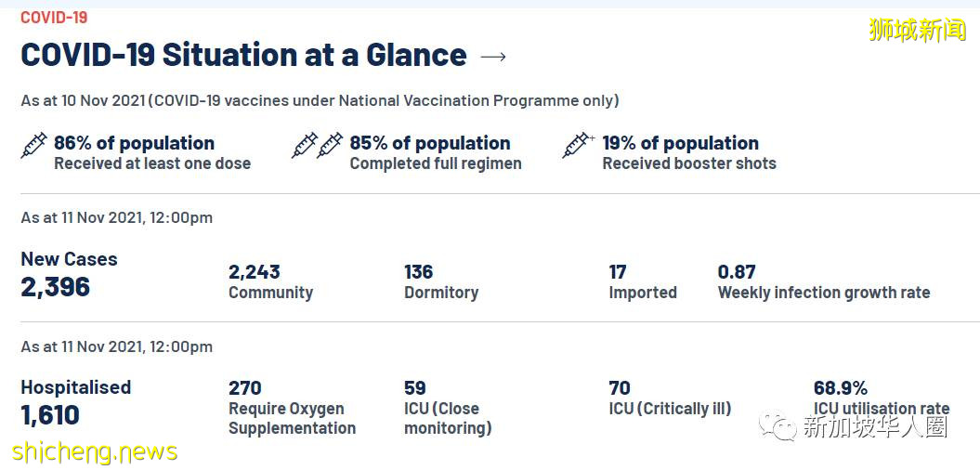The image size is (980, 470).
Task: Click the 136 Dormitory cases figure
Action: [419, 272]
